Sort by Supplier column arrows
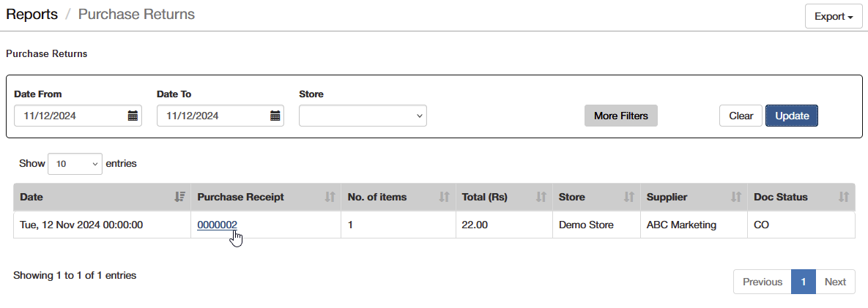The image size is (868, 308). [x=735, y=197]
